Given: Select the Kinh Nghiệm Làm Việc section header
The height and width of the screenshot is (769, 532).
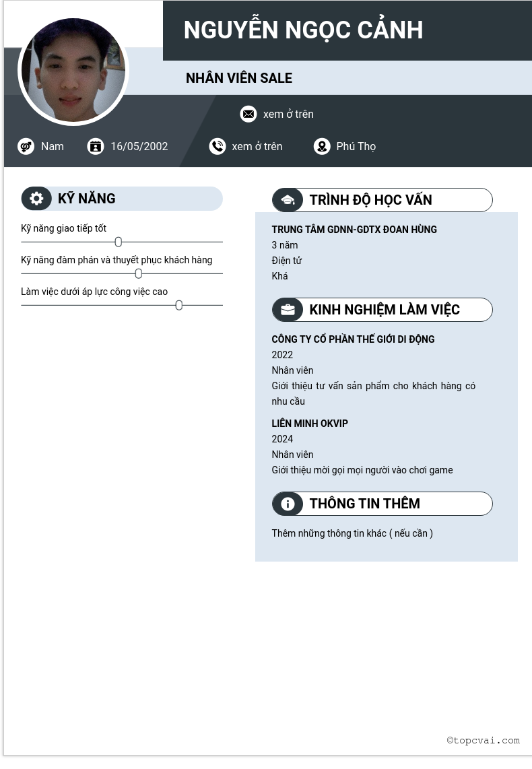Looking at the screenshot, I should pyautogui.click(x=384, y=310).
